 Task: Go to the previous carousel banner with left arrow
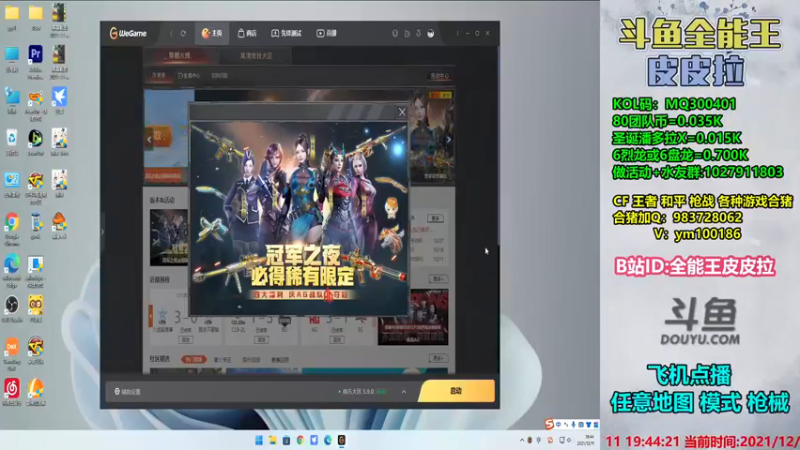149,139
